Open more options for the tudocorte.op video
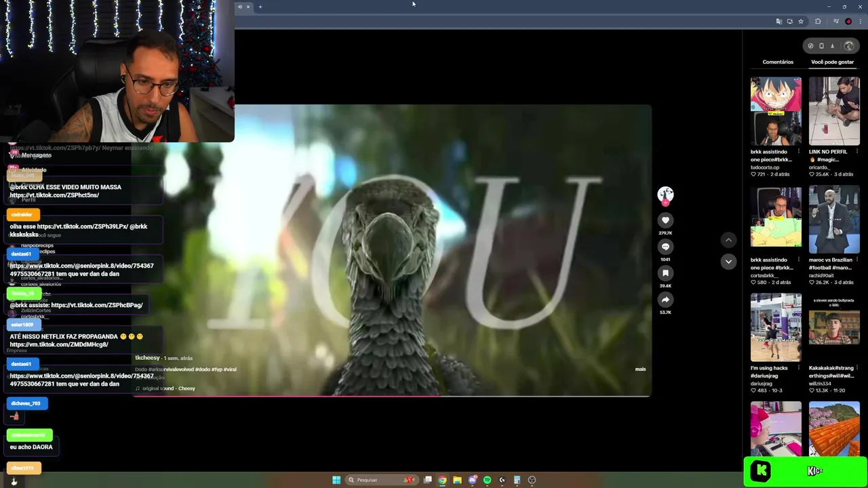The height and width of the screenshot is (488, 868). pyautogui.click(x=798, y=152)
